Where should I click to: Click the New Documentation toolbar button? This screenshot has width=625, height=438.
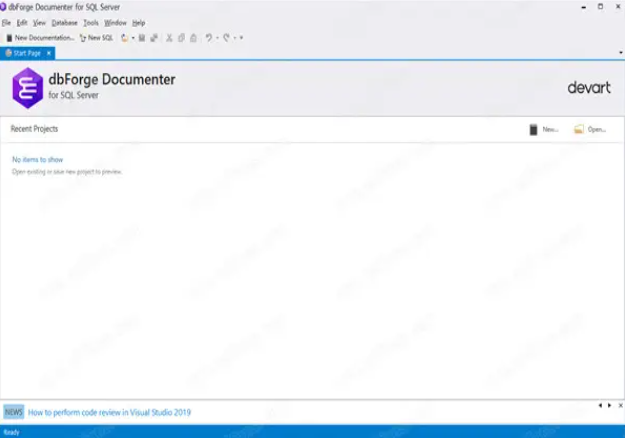click(x=40, y=38)
